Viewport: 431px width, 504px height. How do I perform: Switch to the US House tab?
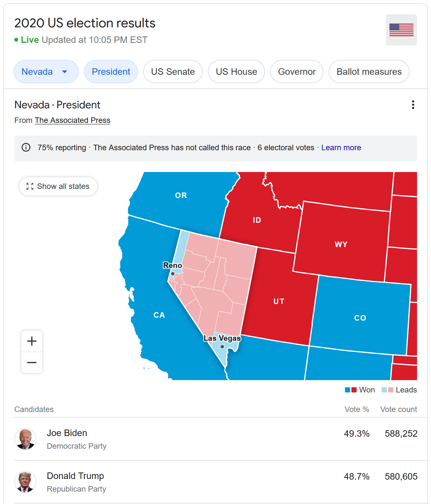click(x=236, y=72)
